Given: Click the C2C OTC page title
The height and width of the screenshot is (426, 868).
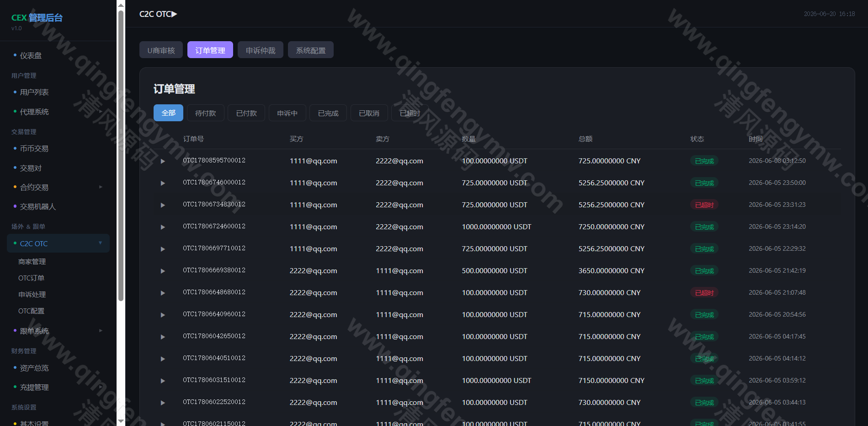Looking at the screenshot, I should 158,14.
